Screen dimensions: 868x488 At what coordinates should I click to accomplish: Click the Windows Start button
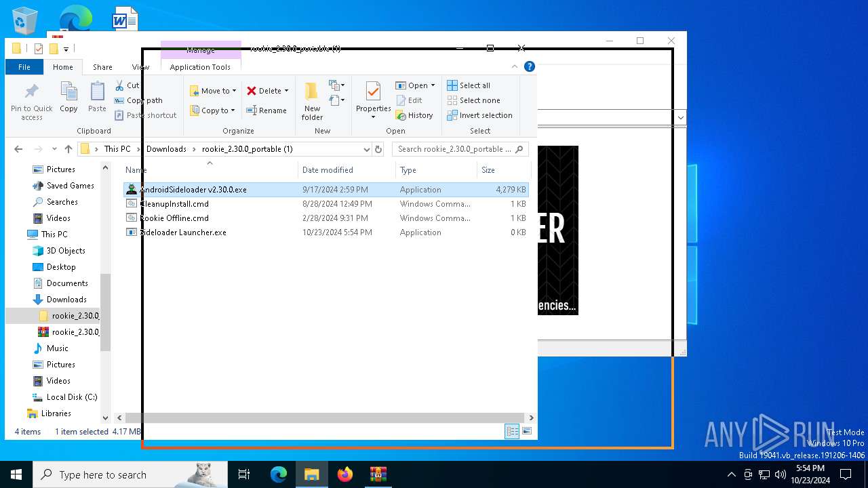(16, 474)
